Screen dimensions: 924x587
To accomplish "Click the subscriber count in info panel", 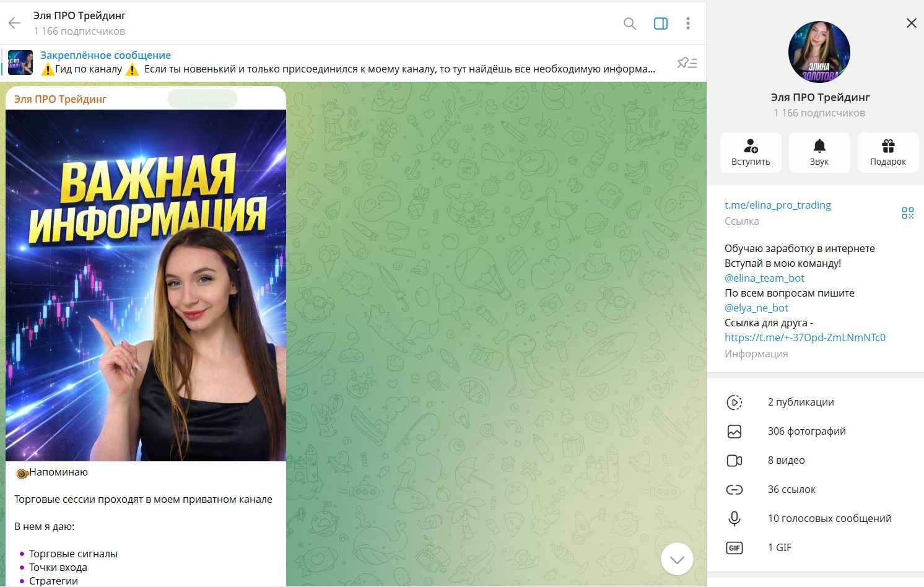I will coord(819,113).
